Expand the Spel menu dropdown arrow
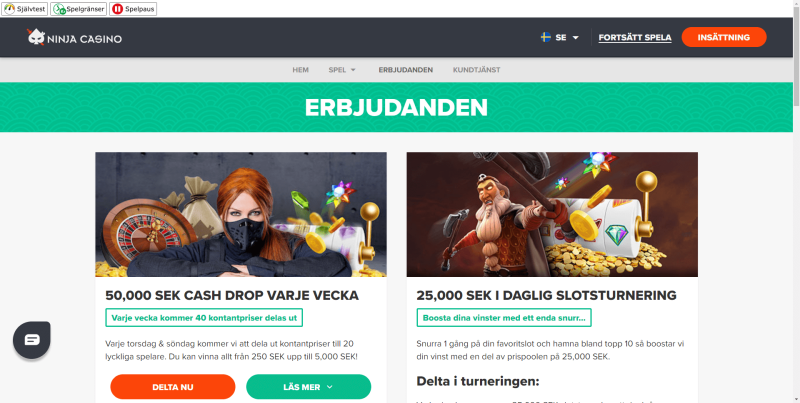Viewport: 800px width, 403px height. click(x=353, y=70)
